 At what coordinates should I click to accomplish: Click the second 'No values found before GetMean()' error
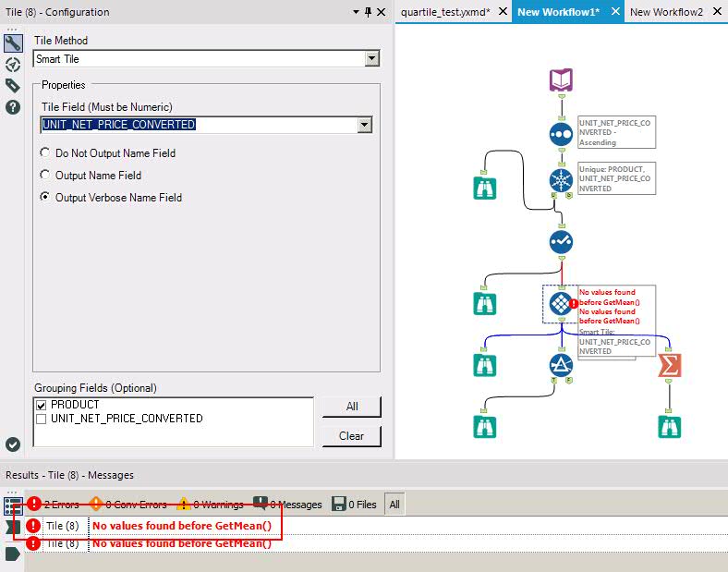coord(181,543)
